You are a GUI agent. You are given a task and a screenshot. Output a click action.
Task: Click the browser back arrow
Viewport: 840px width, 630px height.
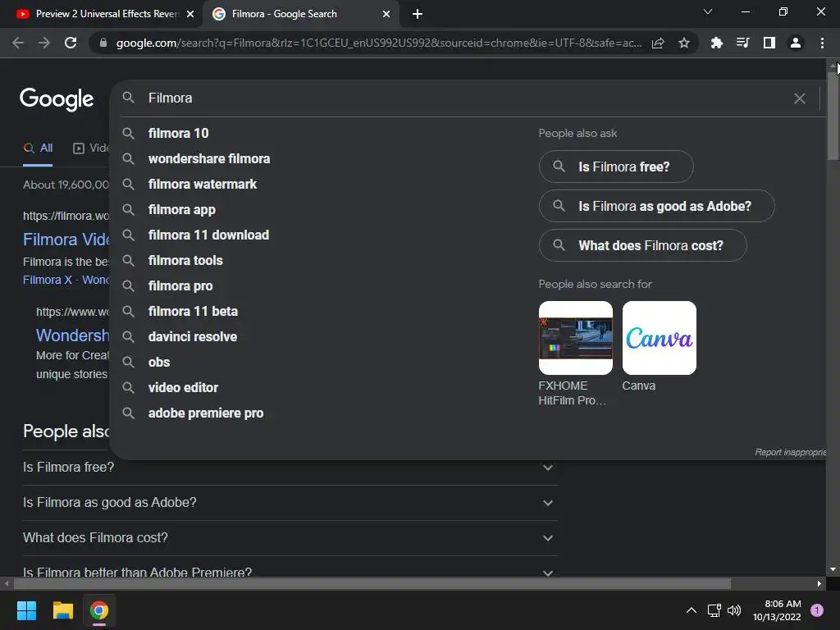[x=18, y=43]
